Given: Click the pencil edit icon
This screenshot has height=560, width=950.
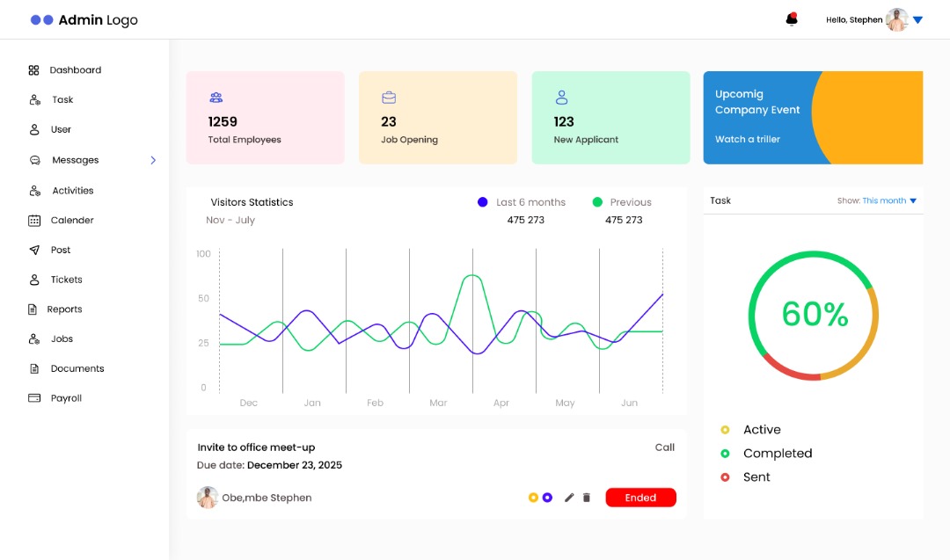Looking at the screenshot, I should click(x=569, y=498).
